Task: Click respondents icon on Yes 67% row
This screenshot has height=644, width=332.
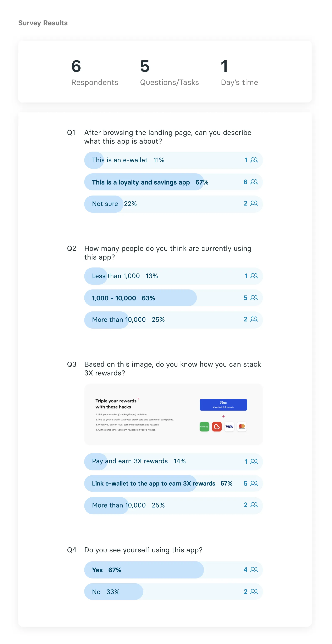Action: pos(254,570)
